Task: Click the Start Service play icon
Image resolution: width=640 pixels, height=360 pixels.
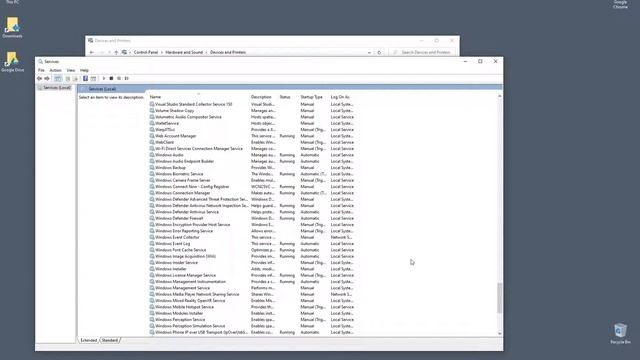Action: click(x=104, y=78)
